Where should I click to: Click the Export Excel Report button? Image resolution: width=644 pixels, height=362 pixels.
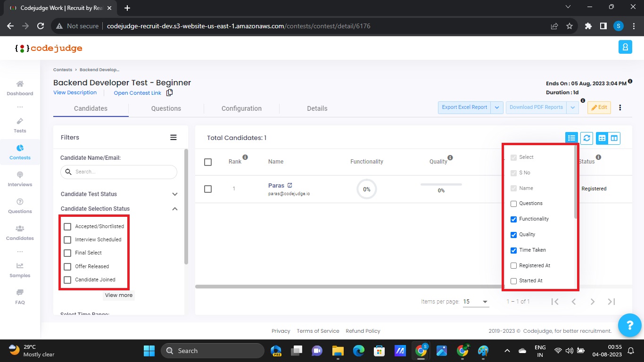[464, 107]
